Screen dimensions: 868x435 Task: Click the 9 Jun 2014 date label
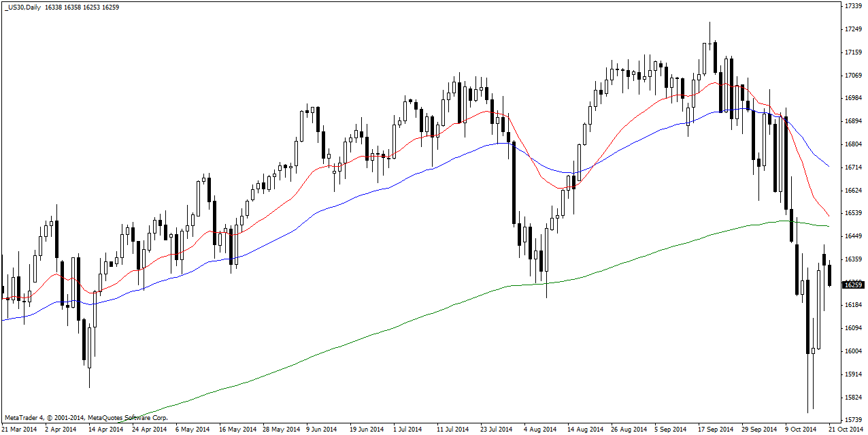pos(321,430)
